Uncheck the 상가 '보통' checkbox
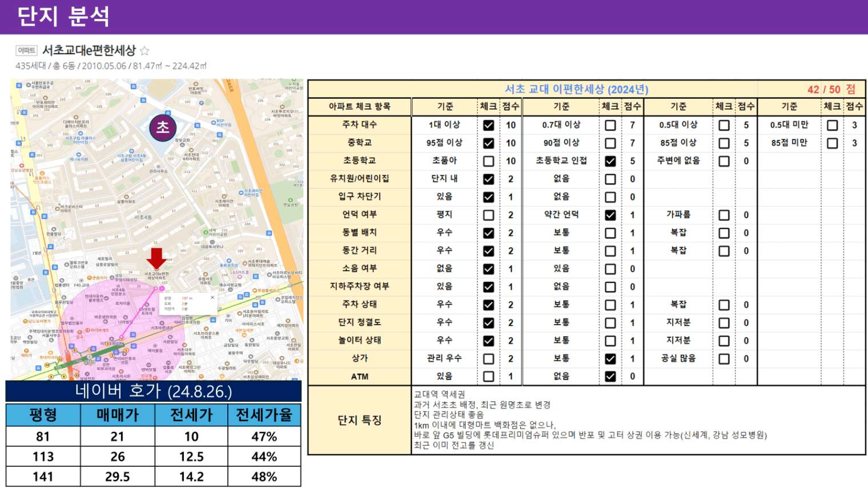868x488 pixels. (x=610, y=359)
